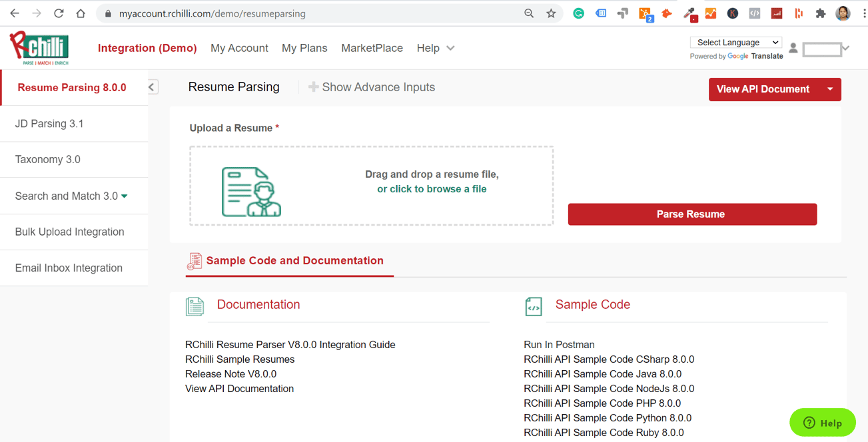868x442 pixels.
Task: Collapse the left sidebar with the chevron arrow
Action: 151,87
